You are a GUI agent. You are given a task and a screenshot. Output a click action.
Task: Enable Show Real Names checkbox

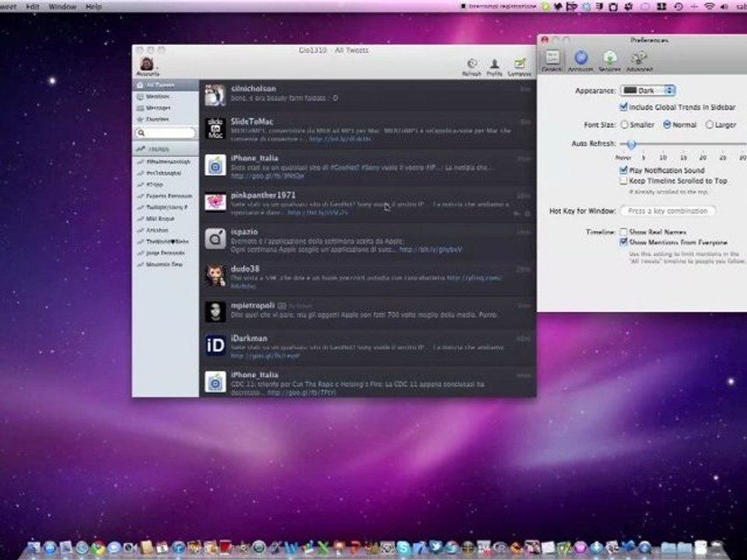(x=623, y=232)
